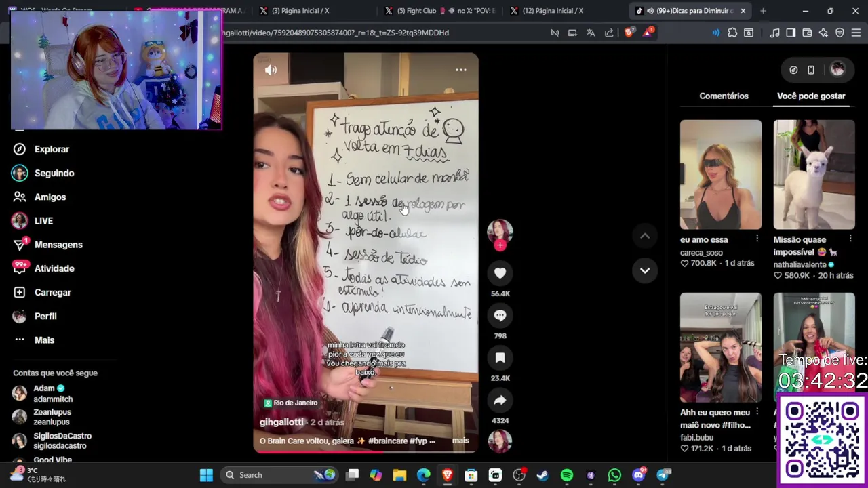The width and height of the screenshot is (868, 488).
Task: Open the Brave playlist music note icon
Action: [x=774, y=33]
